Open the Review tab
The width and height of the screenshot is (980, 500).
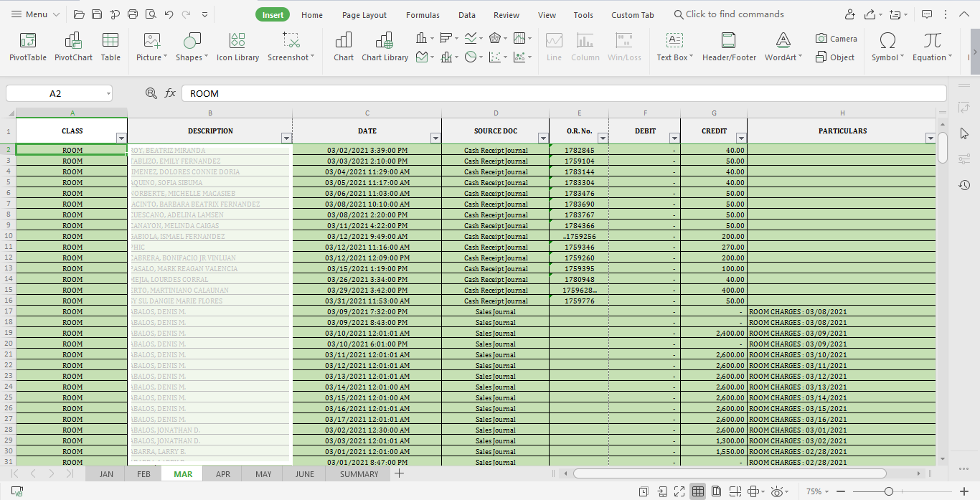507,14
